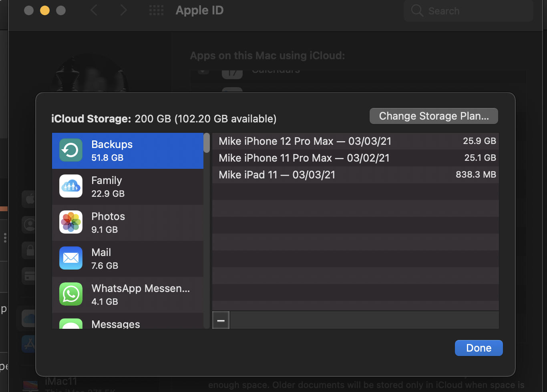Viewport: 547px width, 392px height.
Task: Click the back arrow in Apple ID toolbar
Action: [x=94, y=10]
